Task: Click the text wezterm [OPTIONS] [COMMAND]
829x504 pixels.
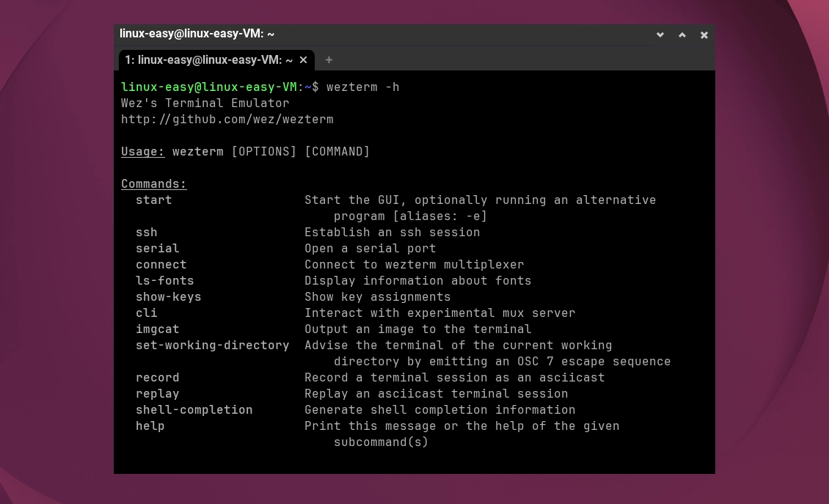Action: coord(271,152)
